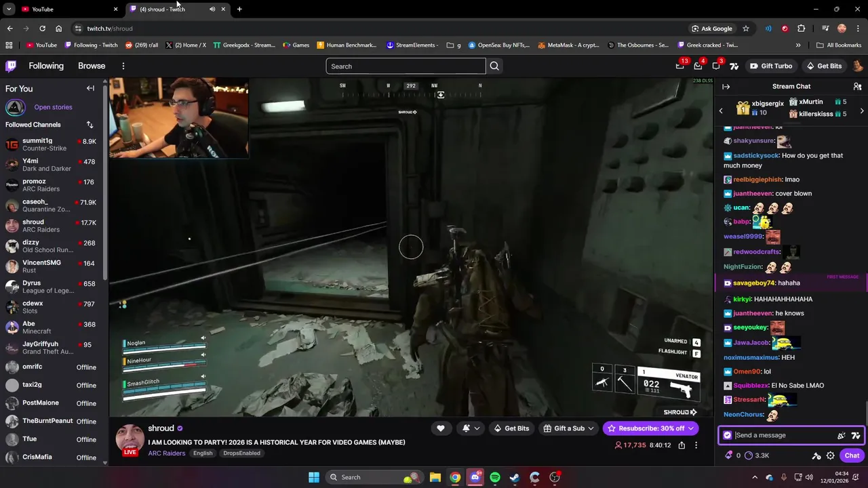Open caseoh_ channel in sidebar

click(x=53, y=205)
